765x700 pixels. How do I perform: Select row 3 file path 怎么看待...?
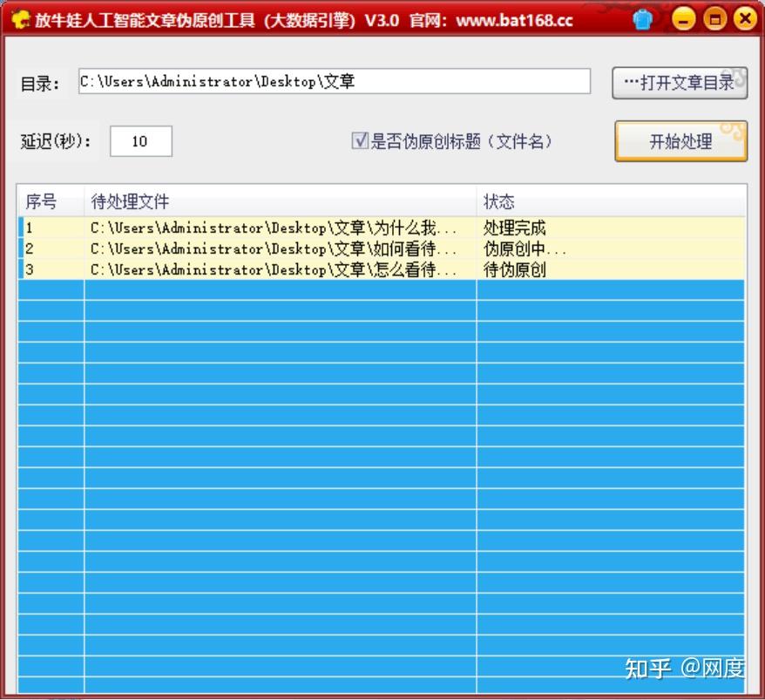(280, 270)
